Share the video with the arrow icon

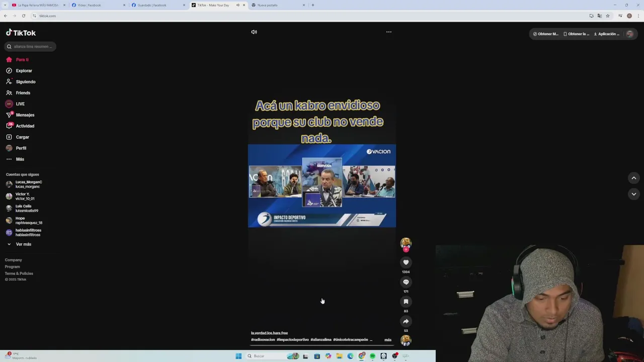(406, 321)
